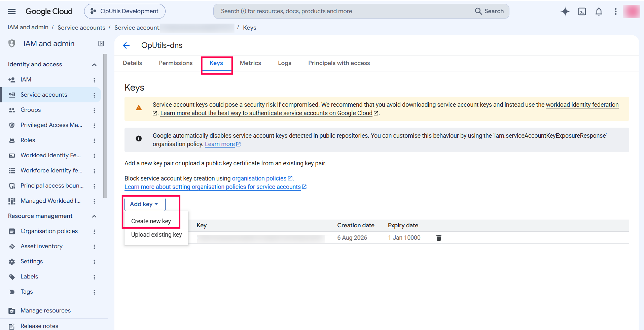This screenshot has width=644, height=330.
Task: Choose Create new key from menu
Action: coord(151,221)
